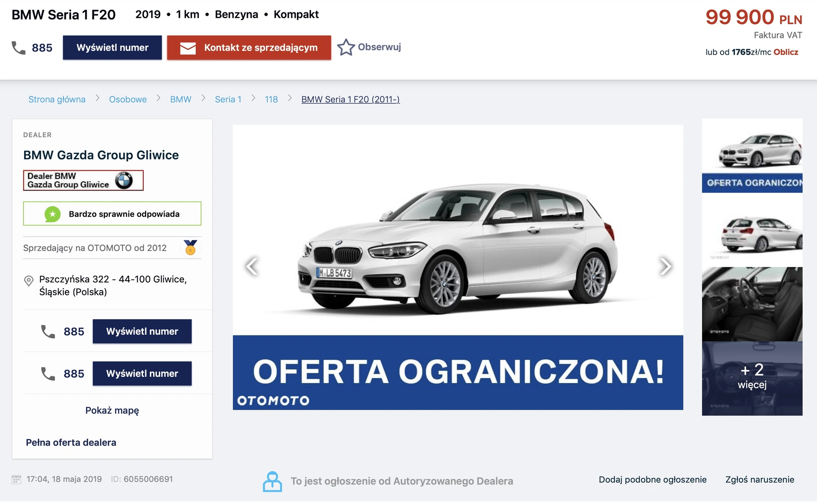Click Dealer BMW Gazda Group banner
Image resolution: width=817 pixels, height=504 pixels.
point(83,180)
